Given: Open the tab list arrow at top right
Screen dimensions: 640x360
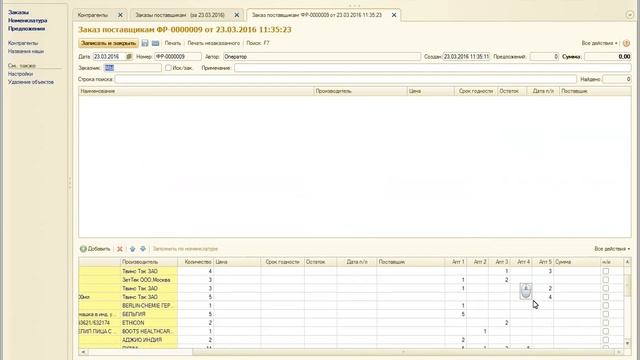Looking at the screenshot, I should (629, 15).
